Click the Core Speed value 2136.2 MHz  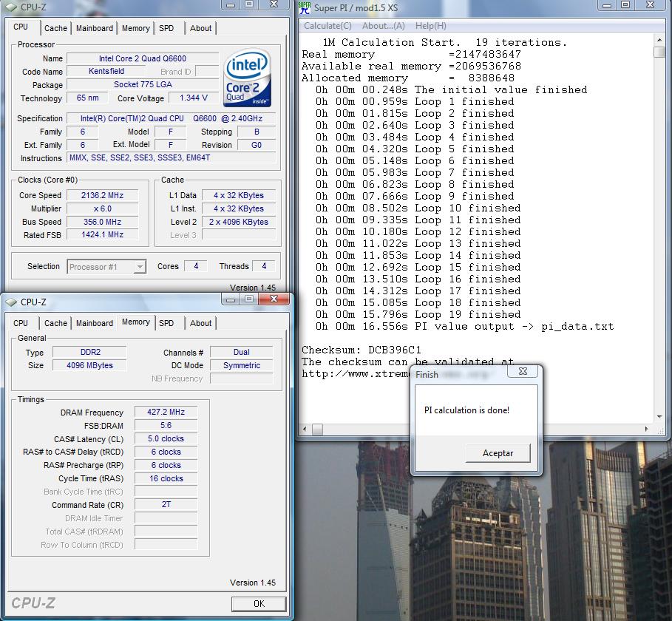click(103, 195)
